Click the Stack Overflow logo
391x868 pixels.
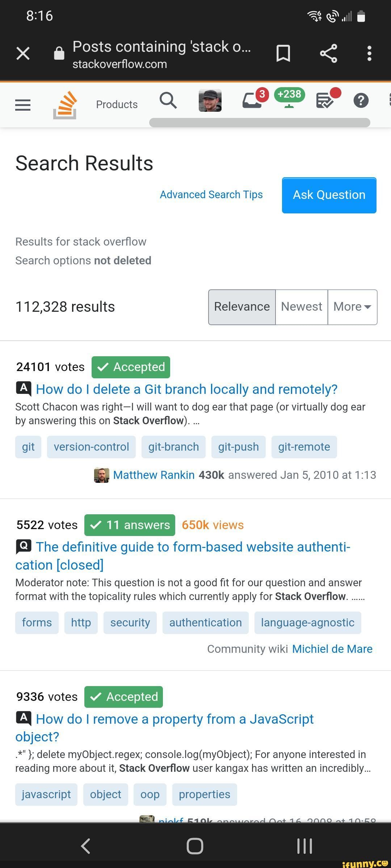pos(65,105)
